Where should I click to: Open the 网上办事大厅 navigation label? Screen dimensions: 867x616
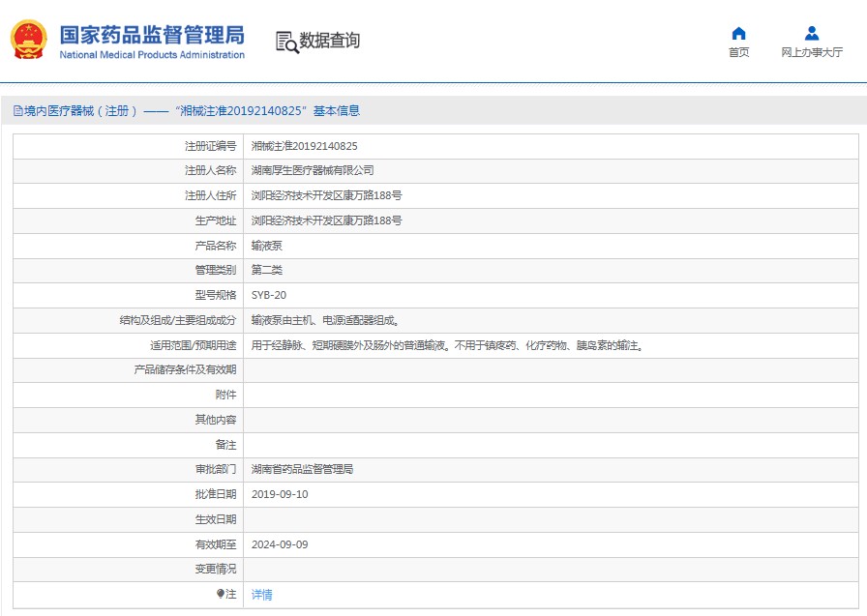tap(812, 52)
